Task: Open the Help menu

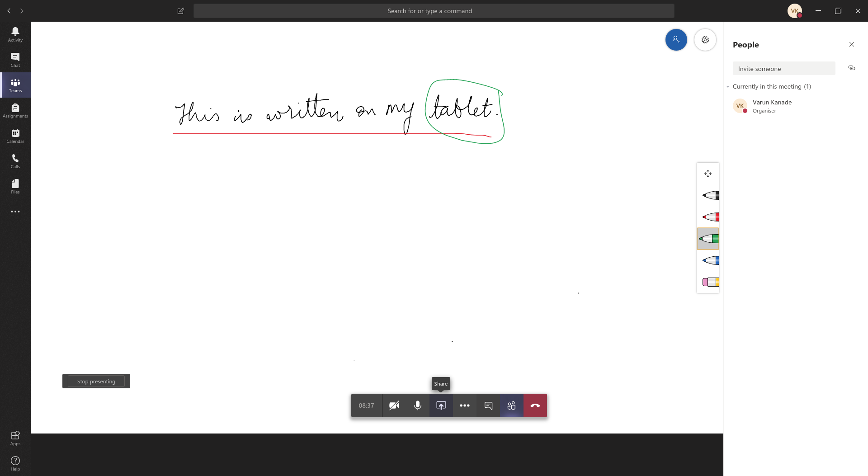Action: tap(15, 463)
